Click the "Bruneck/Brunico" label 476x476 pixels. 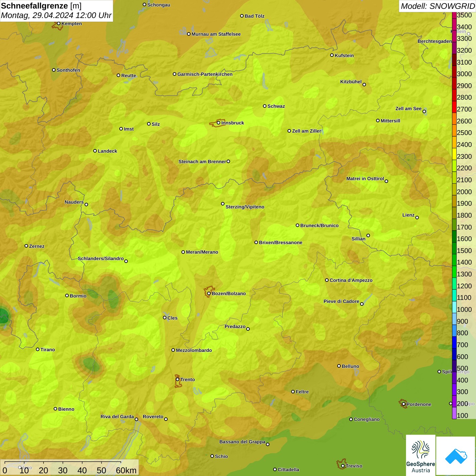(319, 225)
